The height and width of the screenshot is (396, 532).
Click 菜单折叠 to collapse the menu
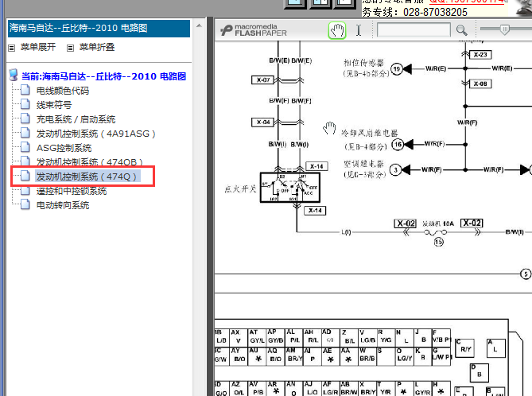(97, 47)
